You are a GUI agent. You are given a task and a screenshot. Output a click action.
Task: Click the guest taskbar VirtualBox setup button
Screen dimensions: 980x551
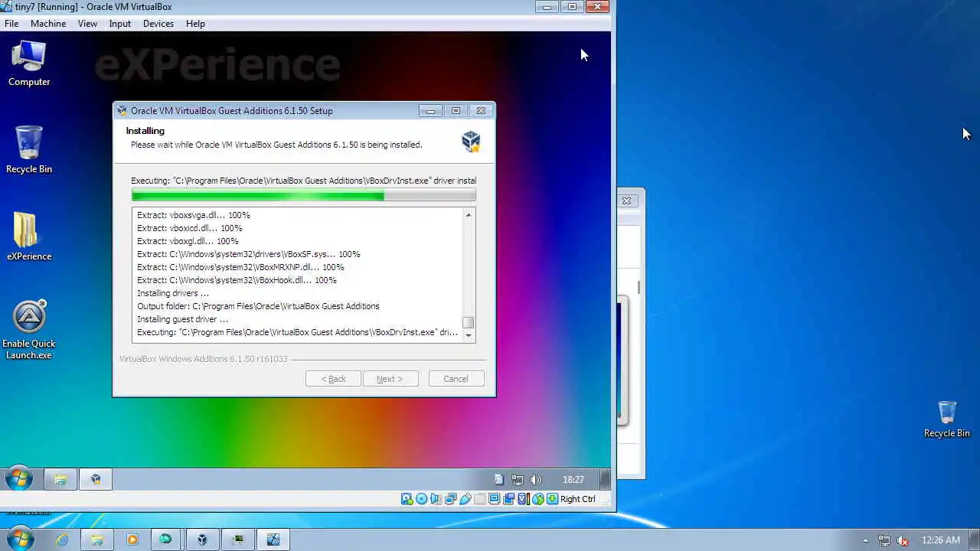coord(96,480)
